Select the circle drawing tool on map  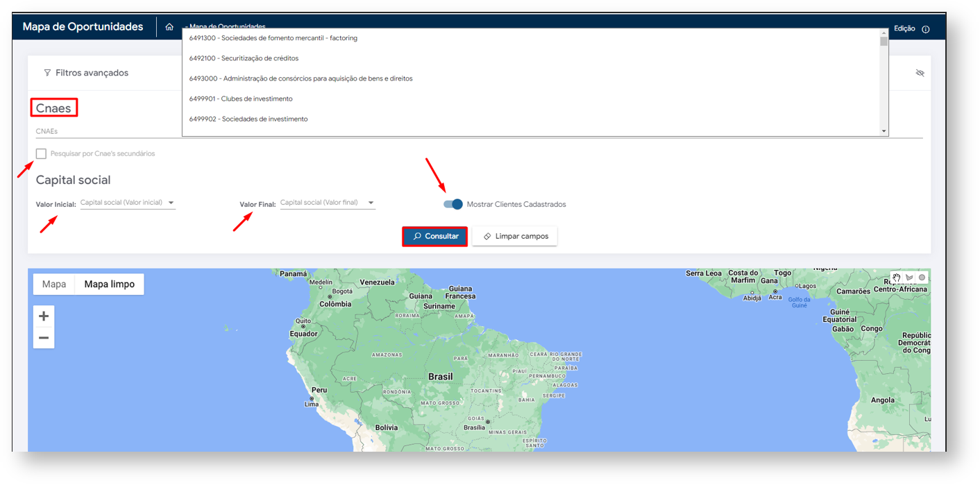click(922, 278)
